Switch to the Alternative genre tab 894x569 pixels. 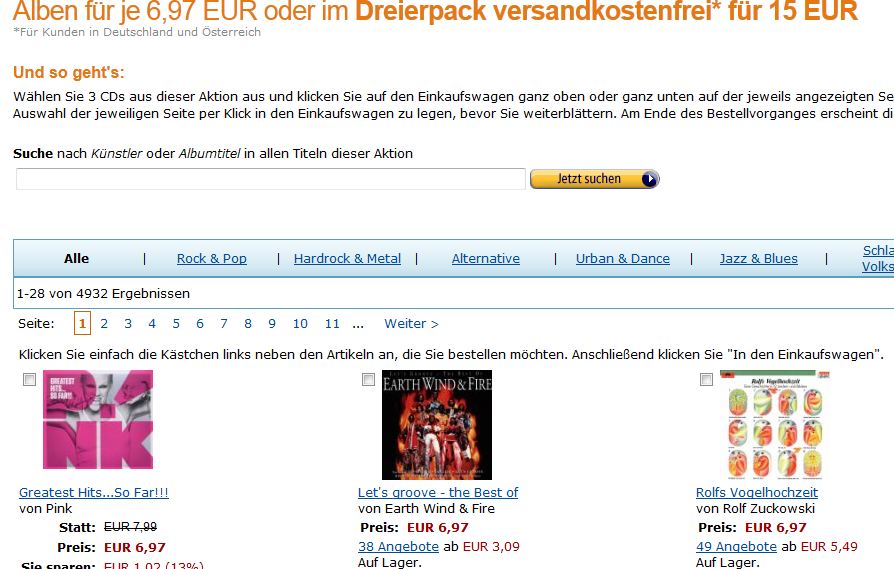click(x=486, y=259)
